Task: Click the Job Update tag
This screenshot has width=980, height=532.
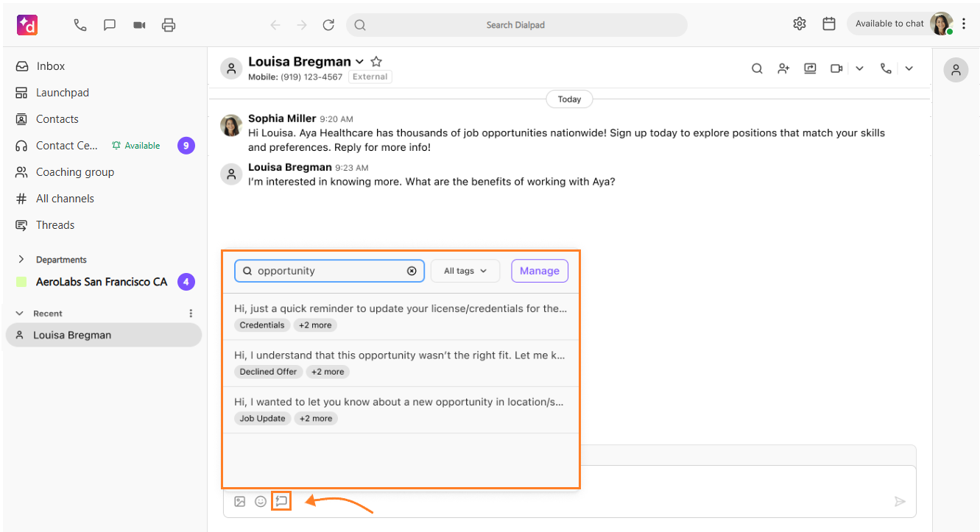Action: coord(263,418)
